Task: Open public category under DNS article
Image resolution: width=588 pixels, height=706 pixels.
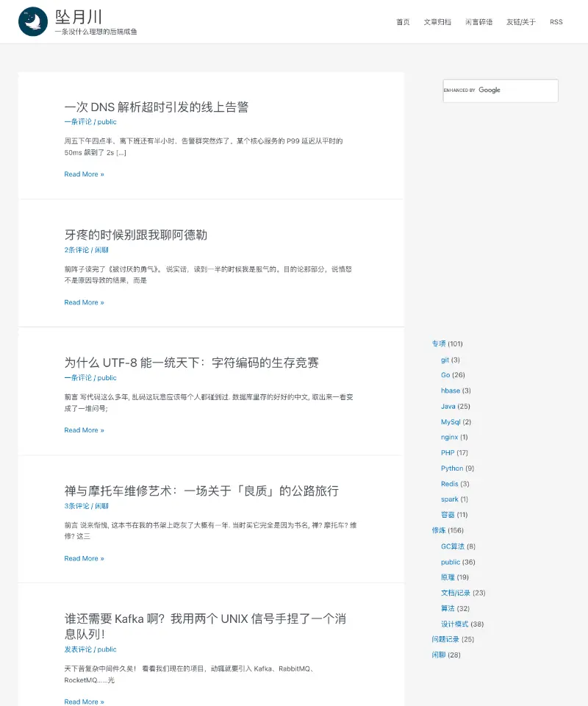Action: click(107, 121)
